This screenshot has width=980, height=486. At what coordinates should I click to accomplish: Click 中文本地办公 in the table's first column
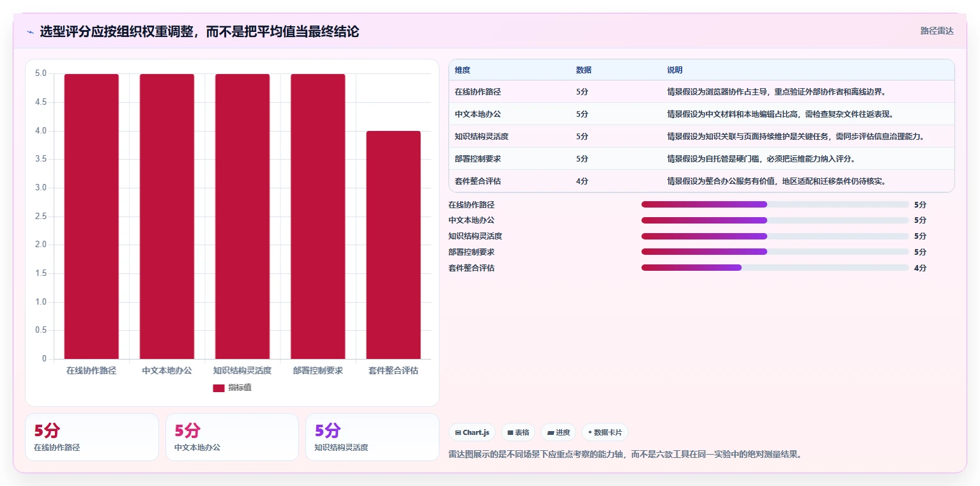coord(478,114)
